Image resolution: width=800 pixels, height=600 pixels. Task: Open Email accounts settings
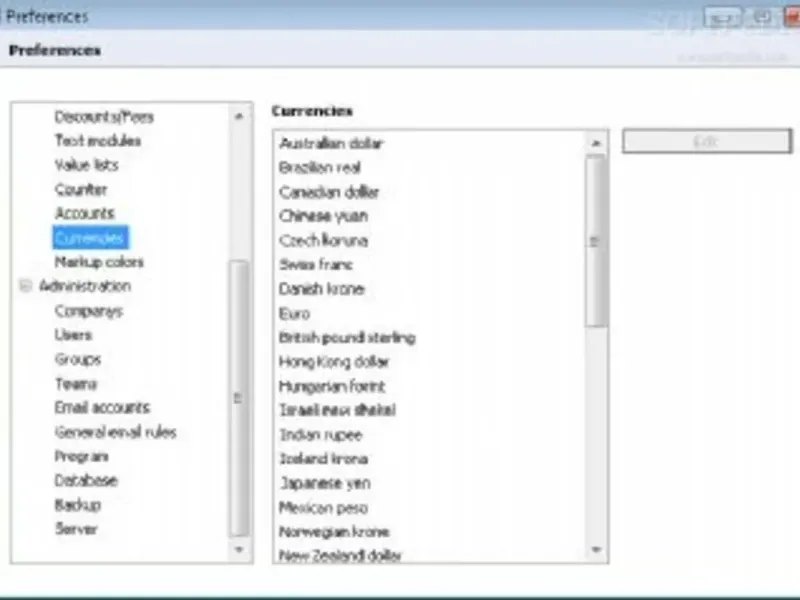point(102,408)
